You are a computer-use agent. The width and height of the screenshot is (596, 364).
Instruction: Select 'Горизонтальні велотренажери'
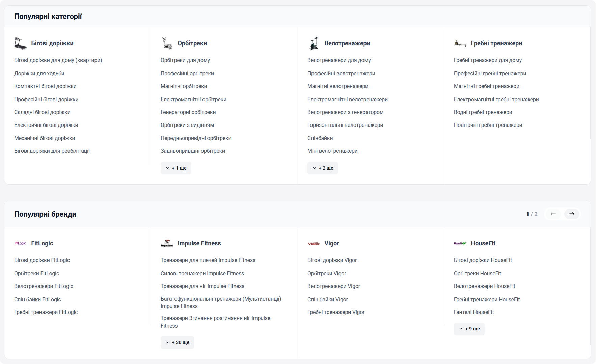coord(345,125)
